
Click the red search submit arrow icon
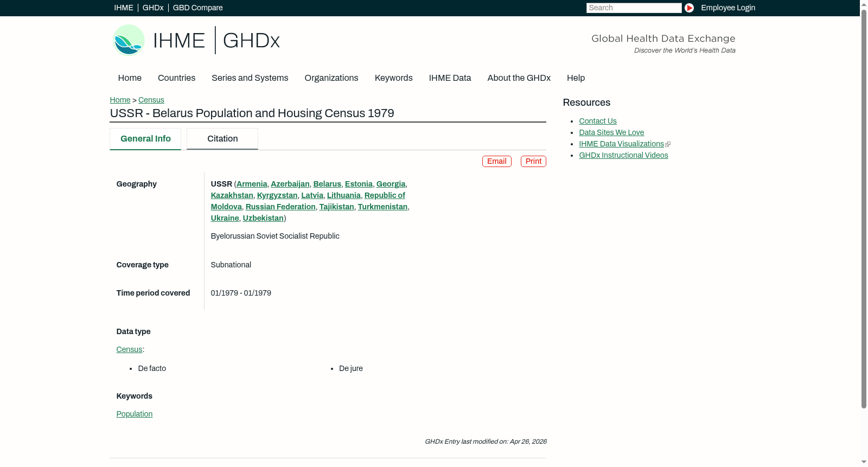tap(689, 8)
